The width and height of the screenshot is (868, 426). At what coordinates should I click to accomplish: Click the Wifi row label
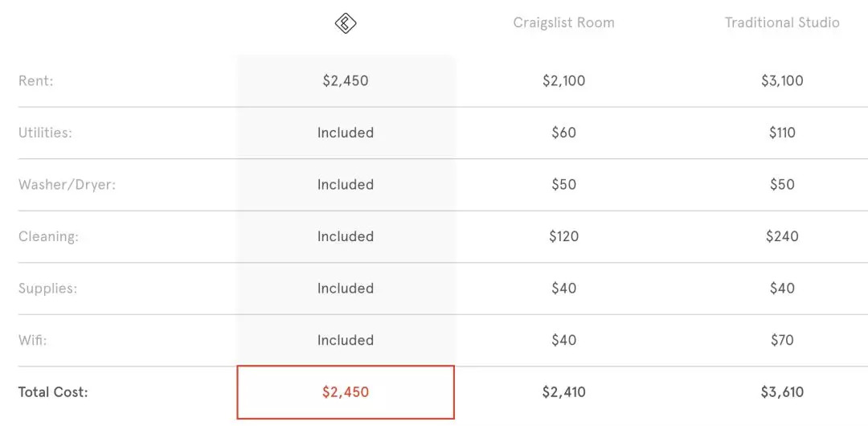[33, 340]
